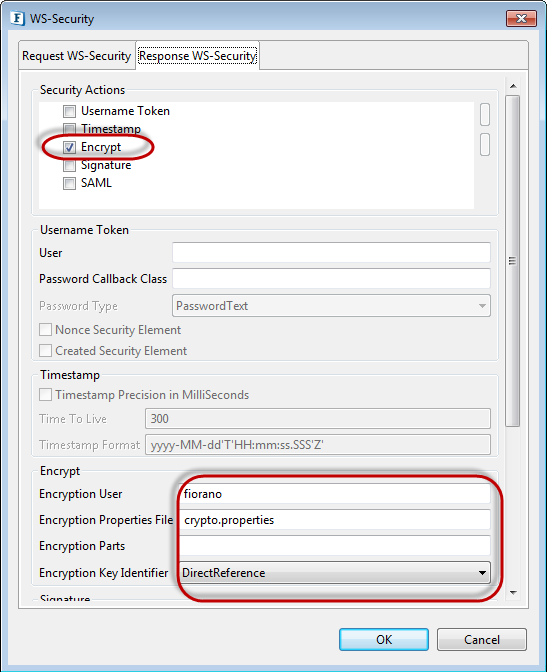Screen dimensions: 547x672
Task: Enable the Username Token checkbox
Action: click(x=69, y=111)
